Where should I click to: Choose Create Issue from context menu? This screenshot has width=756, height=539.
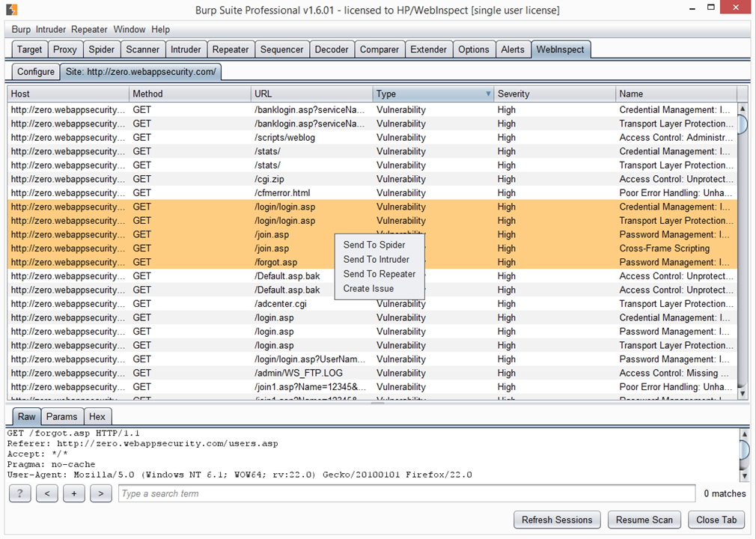(368, 288)
